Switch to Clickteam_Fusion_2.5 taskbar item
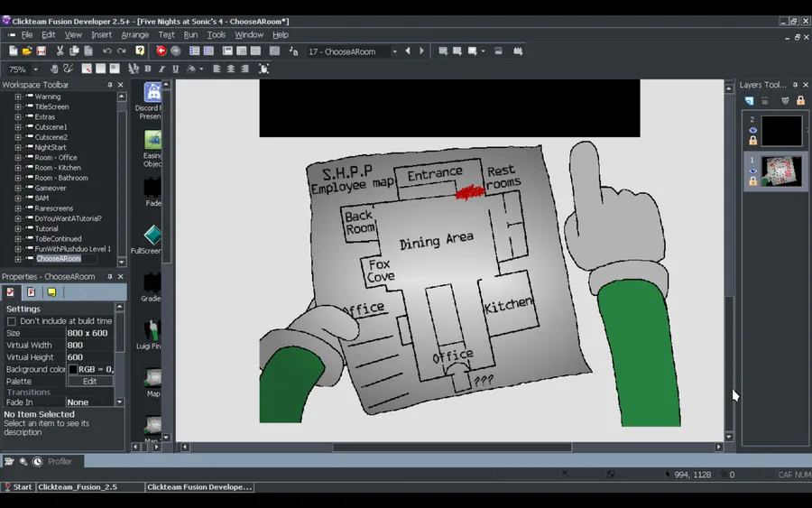The image size is (812, 508). (90, 486)
